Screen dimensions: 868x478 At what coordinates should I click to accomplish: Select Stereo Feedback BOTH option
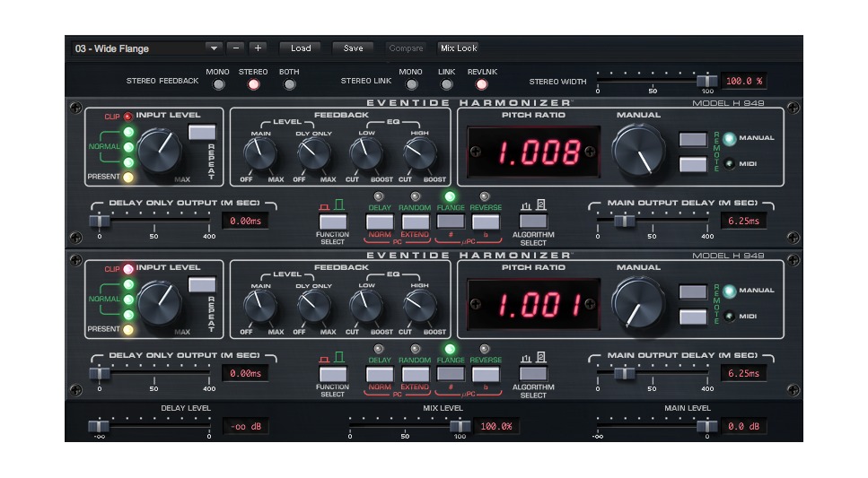pyautogui.click(x=289, y=84)
